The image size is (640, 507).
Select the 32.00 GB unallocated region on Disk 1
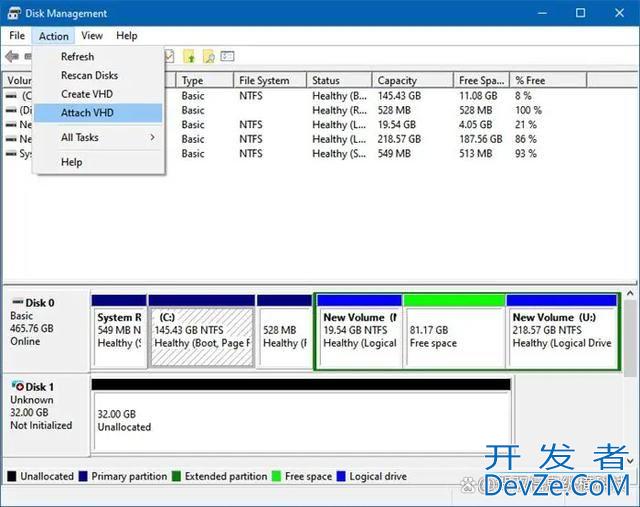pos(300,420)
